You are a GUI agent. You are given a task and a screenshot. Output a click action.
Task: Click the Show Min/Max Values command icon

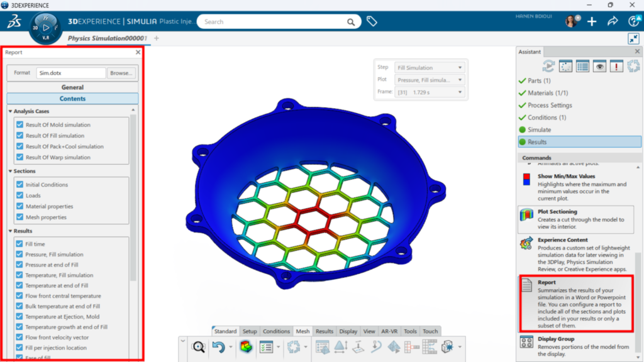pyautogui.click(x=526, y=179)
